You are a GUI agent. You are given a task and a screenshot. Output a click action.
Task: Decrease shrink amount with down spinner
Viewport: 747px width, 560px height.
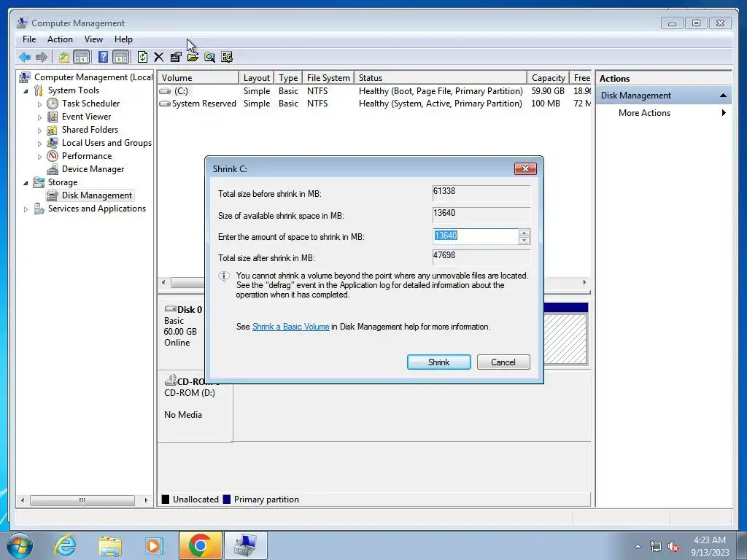524,240
